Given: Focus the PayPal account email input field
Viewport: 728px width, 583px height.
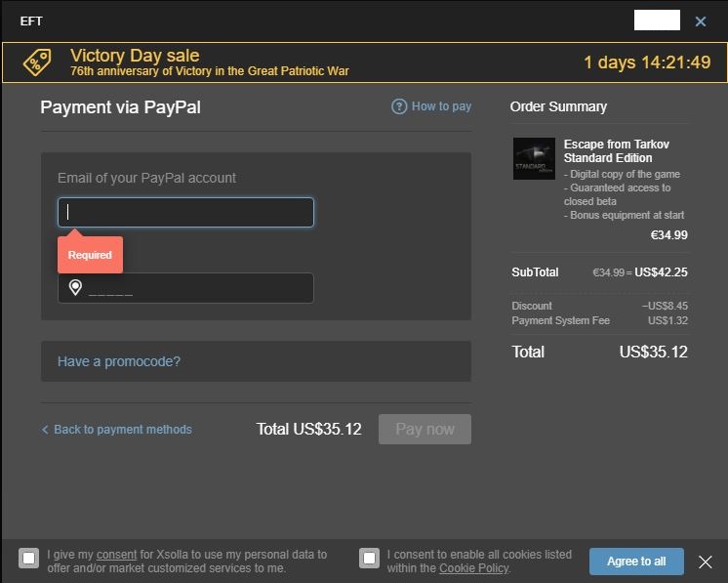Looking at the screenshot, I should 185,212.
